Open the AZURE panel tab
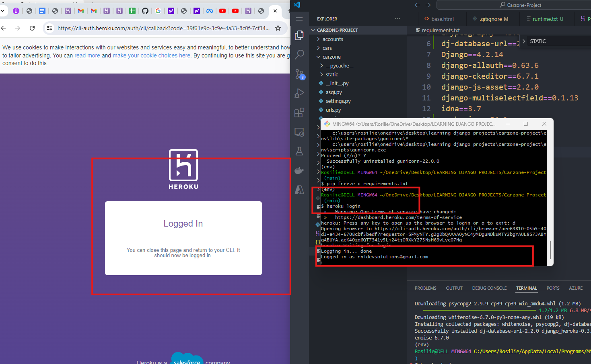 pyautogui.click(x=576, y=288)
